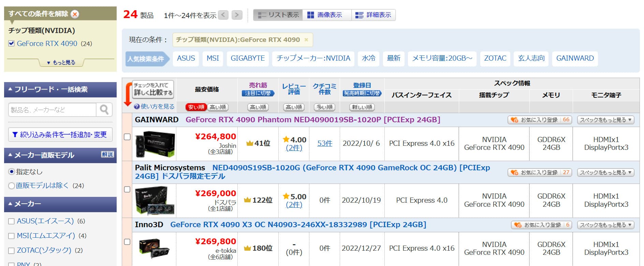This screenshot has width=644, height=266.
Task: Open GAINWARD Phantom graphics card thumbnail
Action: [155, 144]
